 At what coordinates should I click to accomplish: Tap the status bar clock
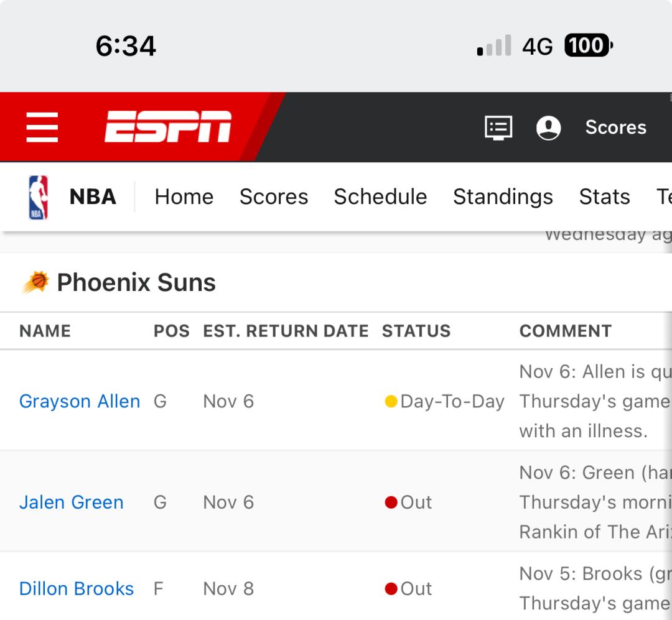[126, 46]
